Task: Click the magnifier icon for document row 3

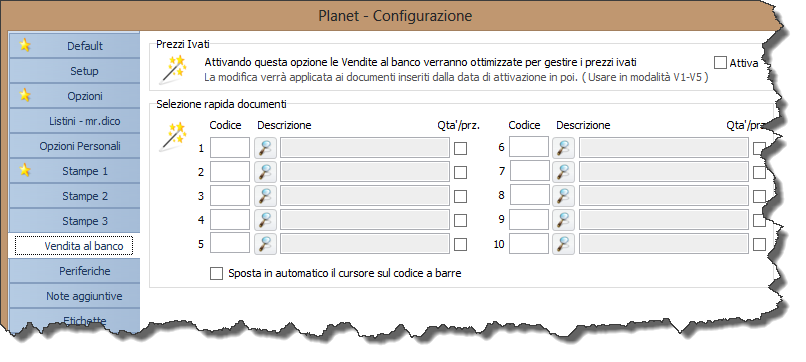Action: [265, 196]
